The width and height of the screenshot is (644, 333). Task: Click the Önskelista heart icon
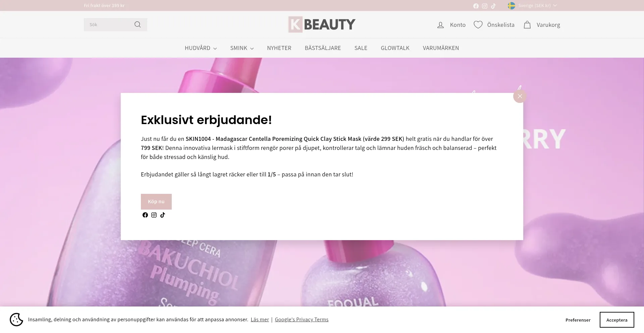coord(478,25)
